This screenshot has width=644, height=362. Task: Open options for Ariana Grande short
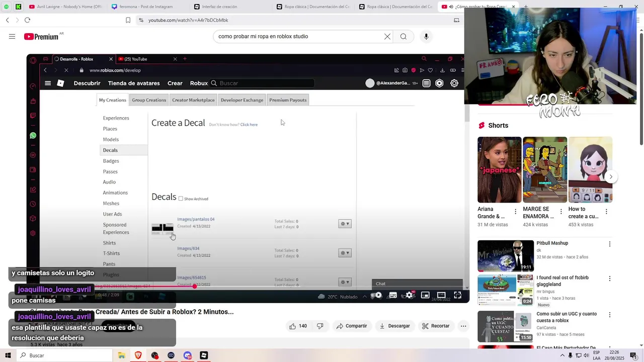515,212
